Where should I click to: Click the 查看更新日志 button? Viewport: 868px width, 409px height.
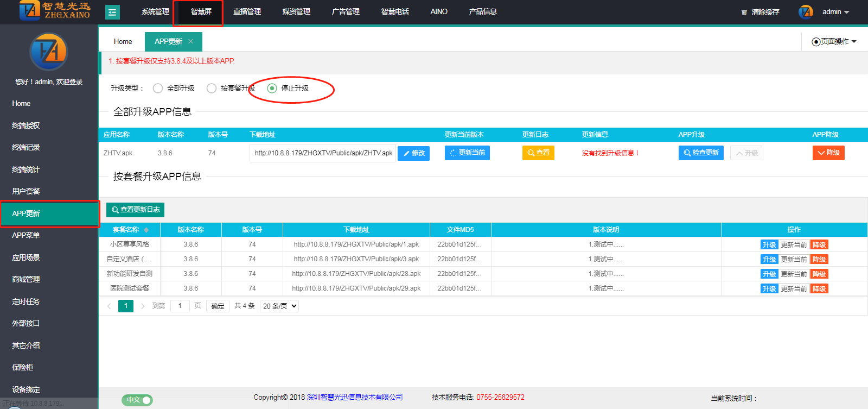[x=135, y=210]
